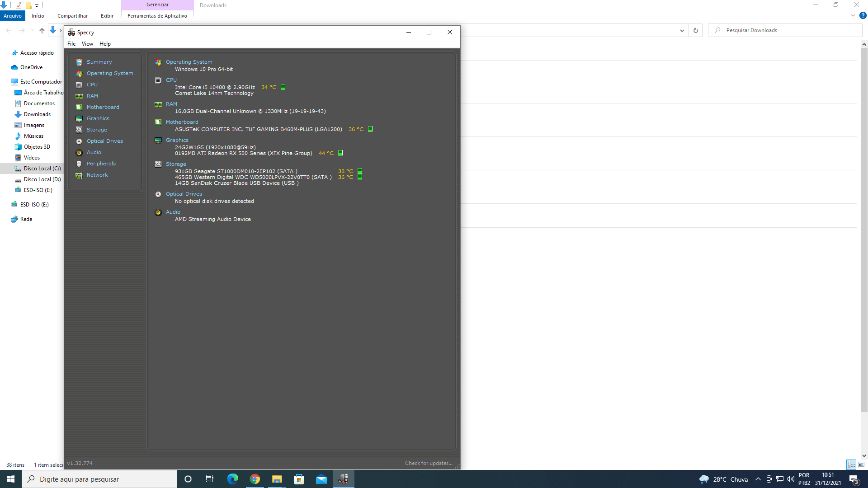
Task: Click the Storage heading in summary pane
Action: (176, 164)
